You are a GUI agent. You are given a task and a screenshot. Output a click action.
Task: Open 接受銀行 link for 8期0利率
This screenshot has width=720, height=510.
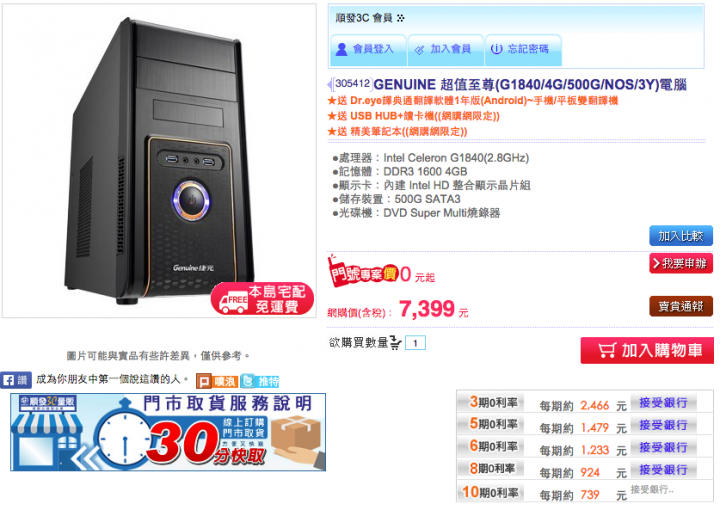click(663, 470)
